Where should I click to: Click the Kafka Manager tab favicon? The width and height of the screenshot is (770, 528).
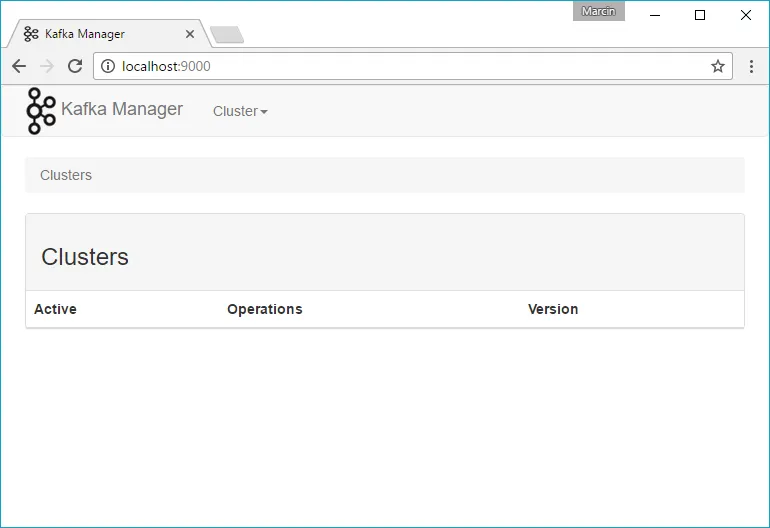(x=31, y=34)
